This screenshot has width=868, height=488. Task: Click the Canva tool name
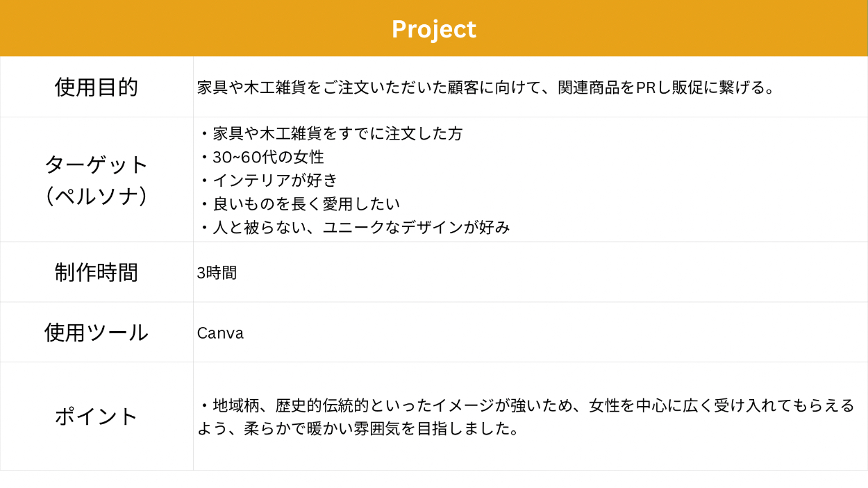click(220, 333)
